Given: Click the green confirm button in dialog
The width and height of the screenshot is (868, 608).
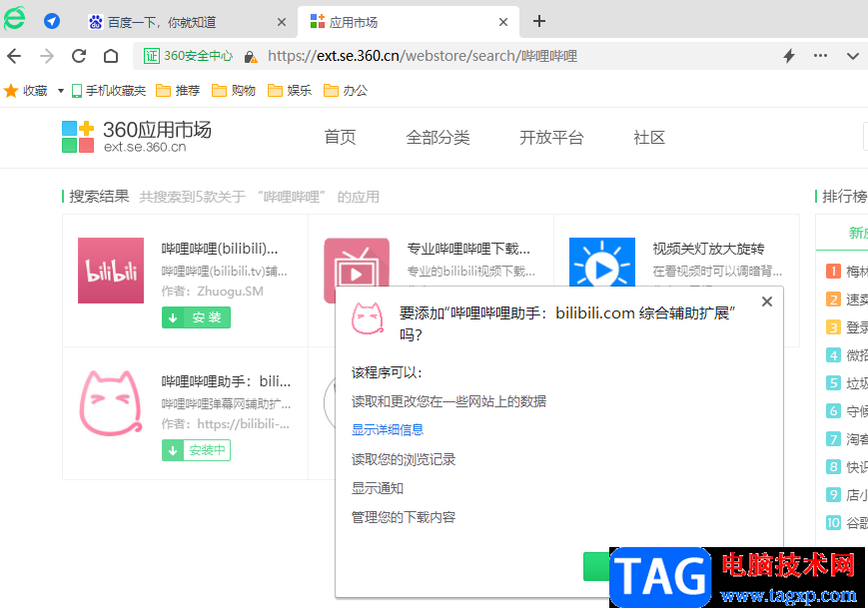Looking at the screenshot, I should [596, 566].
